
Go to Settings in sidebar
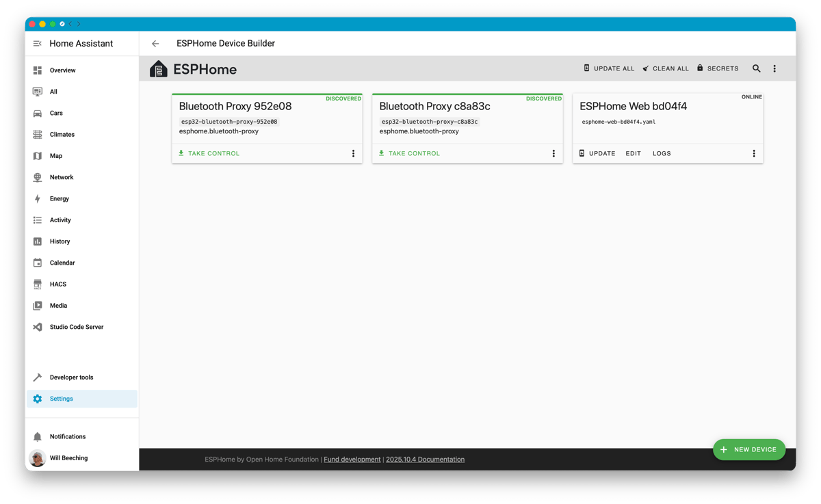(82, 399)
